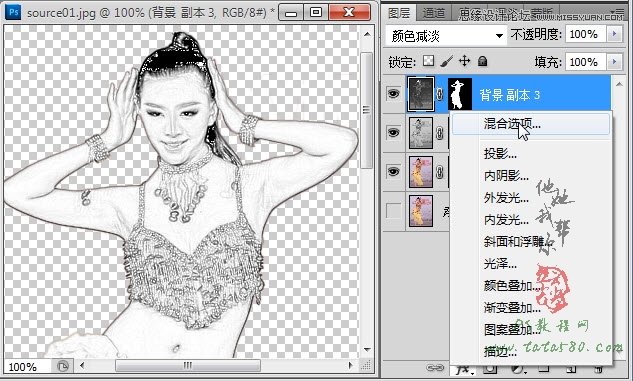Click new group icon in layers panel
Viewport: 633px width, 381px height.
tap(544, 368)
